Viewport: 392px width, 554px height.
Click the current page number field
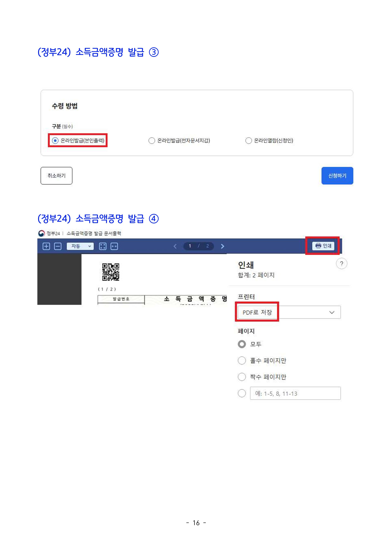pyautogui.click(x=190, y=246)
